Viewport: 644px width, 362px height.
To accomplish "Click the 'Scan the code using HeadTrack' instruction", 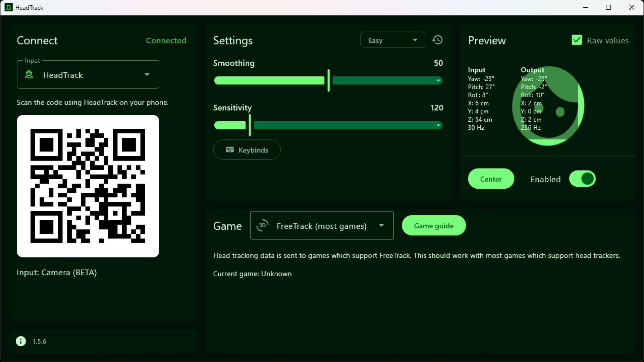I will tap(93, 103).
